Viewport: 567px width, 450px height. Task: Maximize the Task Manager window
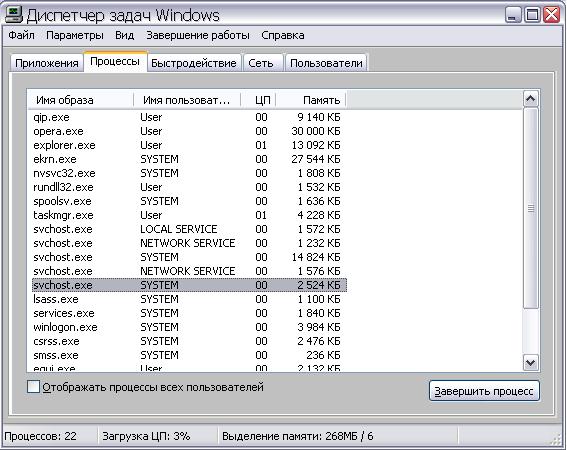click(x=532, y=15)
